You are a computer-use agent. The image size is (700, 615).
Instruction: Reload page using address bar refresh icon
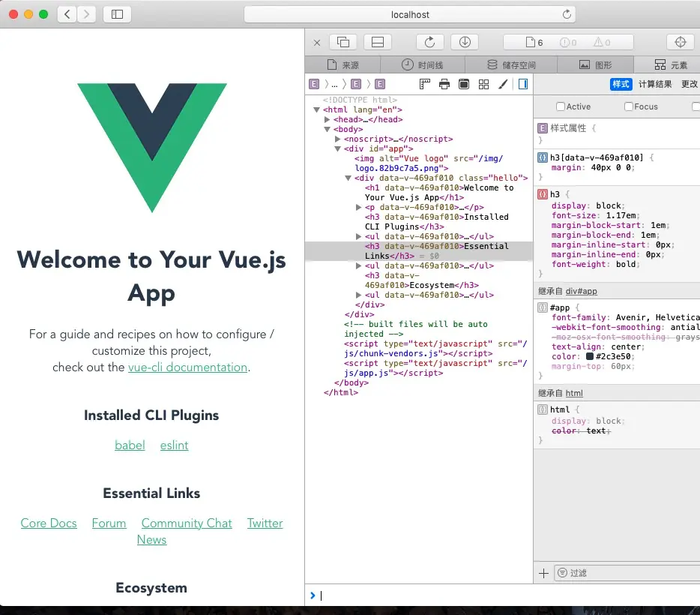(567, 14)
